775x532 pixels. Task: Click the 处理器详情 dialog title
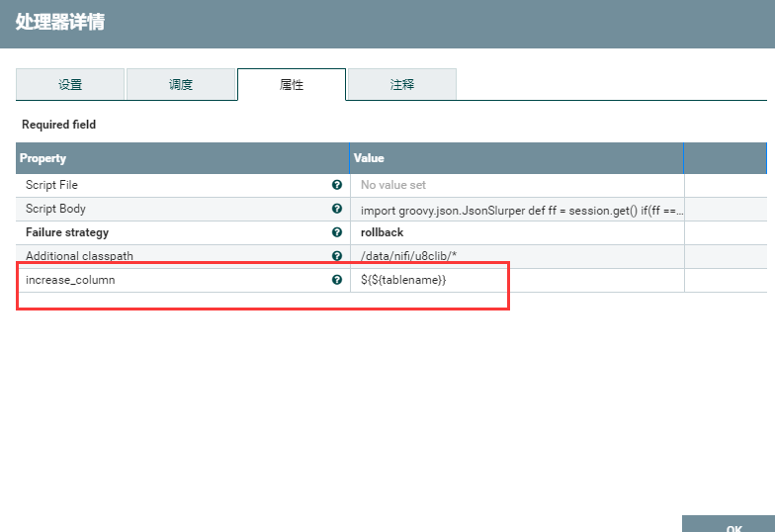coord(60,22)
